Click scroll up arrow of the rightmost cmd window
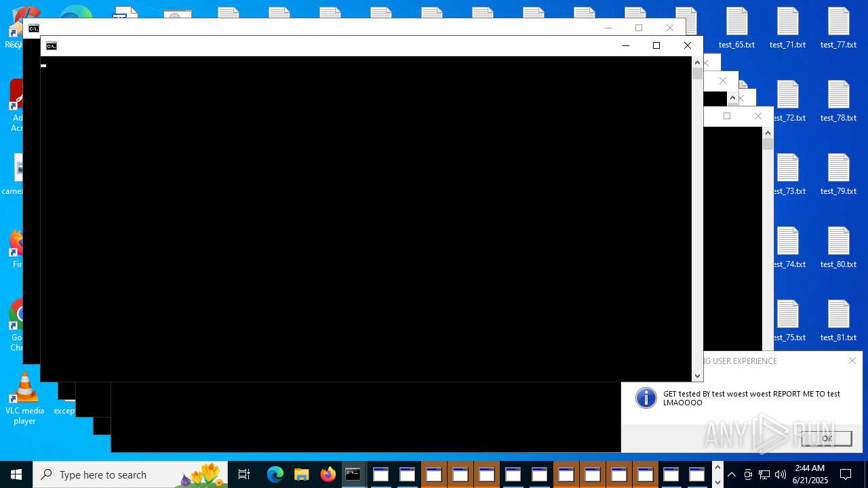Screen dimensions: 868x488 [768, 133]
